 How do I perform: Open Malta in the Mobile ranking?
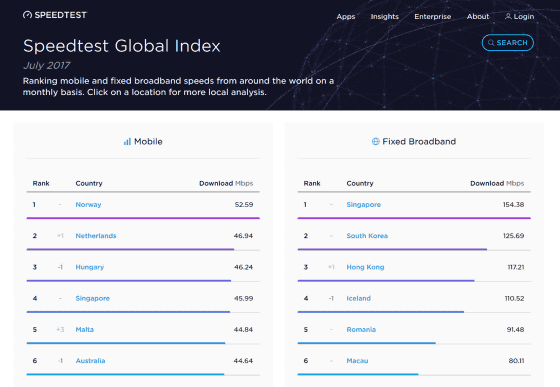85,330
